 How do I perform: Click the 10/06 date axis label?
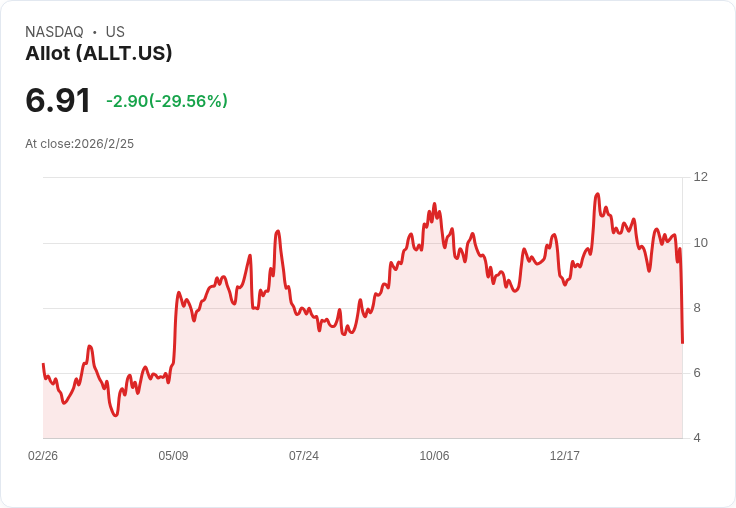point(434,456)
